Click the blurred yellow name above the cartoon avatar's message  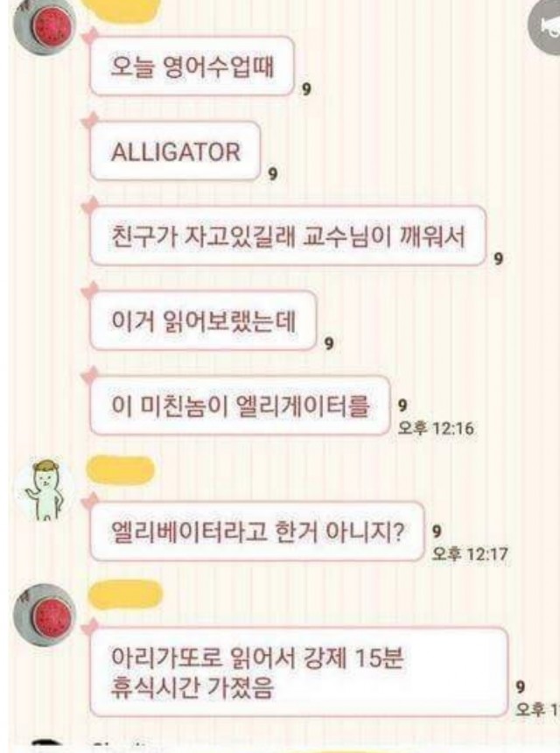point(120,469)
